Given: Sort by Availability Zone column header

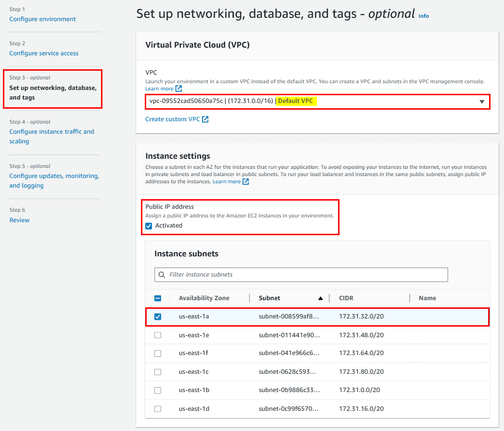Looking at the screenshot, I should [204, 298].
